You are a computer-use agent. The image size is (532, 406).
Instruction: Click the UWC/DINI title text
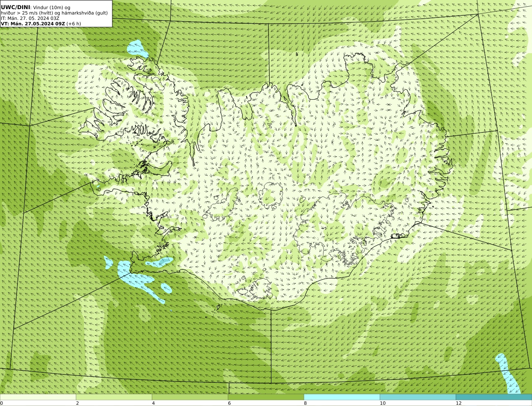tap(15, 7)
